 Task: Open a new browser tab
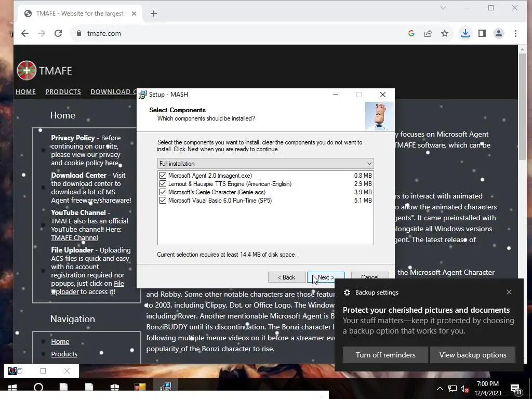pyautogui.click(x=154, y=14)
